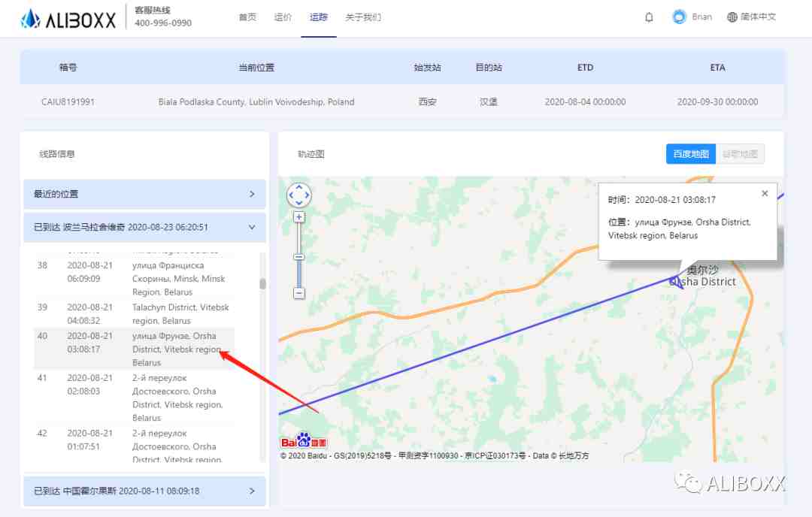This screenshot has height=517, width=812.
Task: Click the Baidu copyright notice on map
Action: (x=435, y=456)
